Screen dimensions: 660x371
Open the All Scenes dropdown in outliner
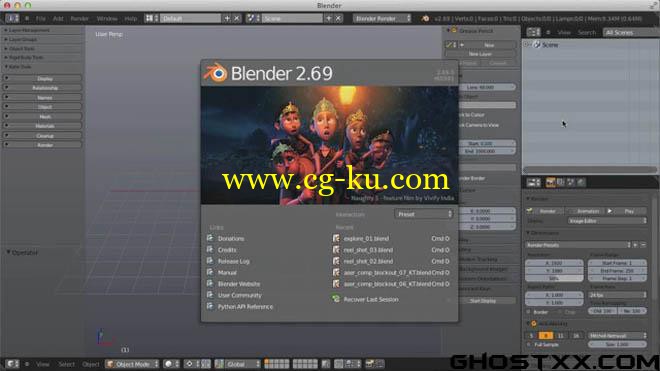[631, 32]
